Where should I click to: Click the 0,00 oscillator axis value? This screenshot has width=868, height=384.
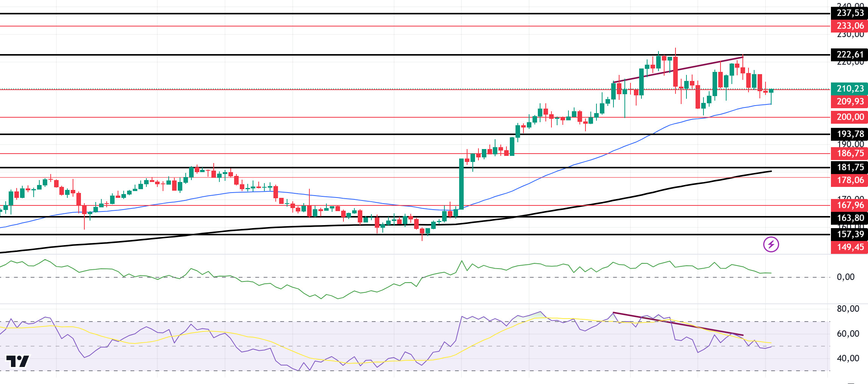846,277
